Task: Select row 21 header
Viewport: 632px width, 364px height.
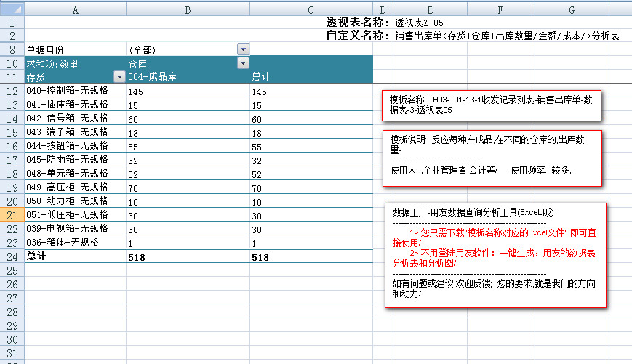Action: click(x=12, y=215)
